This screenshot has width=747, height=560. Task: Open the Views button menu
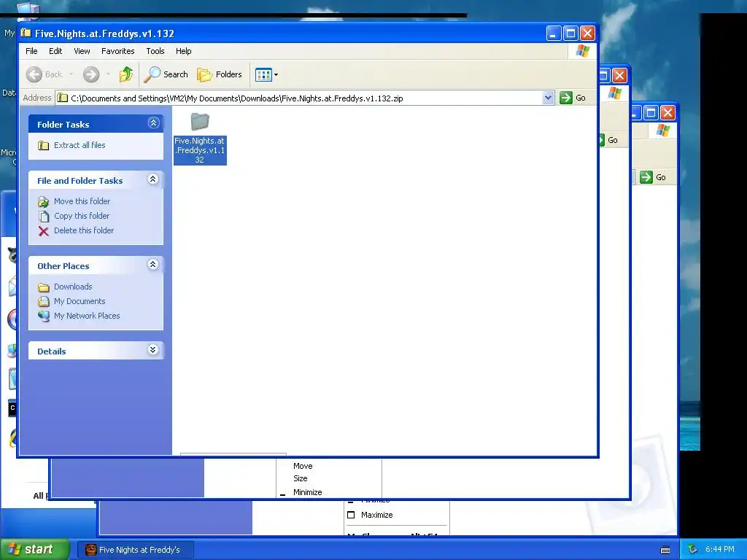click(266, 74)
